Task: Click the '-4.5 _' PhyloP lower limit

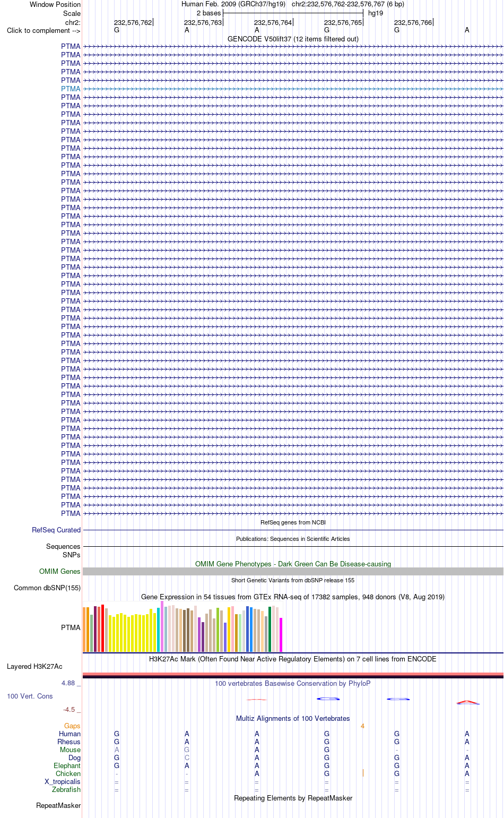Action: 72,709
